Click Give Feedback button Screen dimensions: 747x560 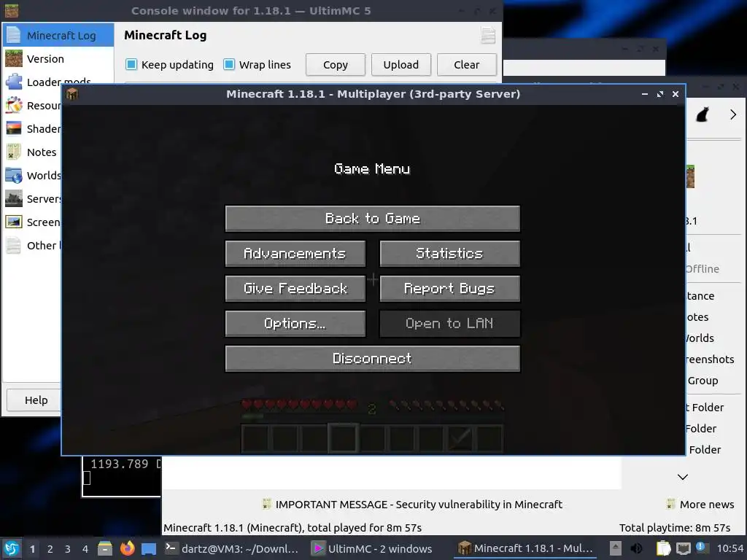tap(295, 289)
